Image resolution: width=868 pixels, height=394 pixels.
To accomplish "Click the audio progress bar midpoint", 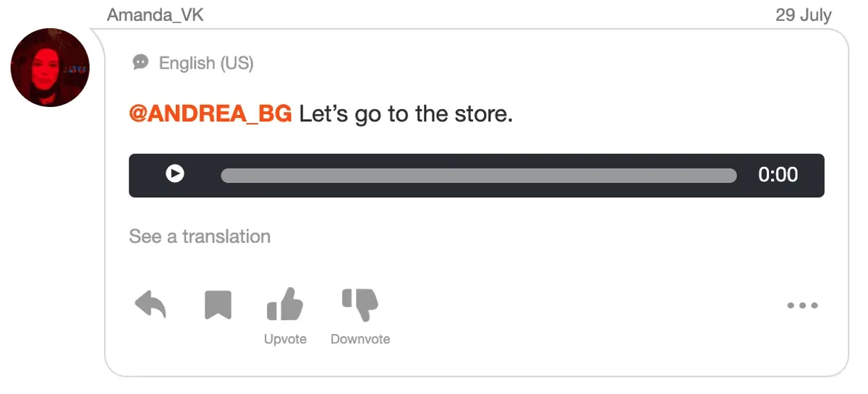I will click(479, 175).
